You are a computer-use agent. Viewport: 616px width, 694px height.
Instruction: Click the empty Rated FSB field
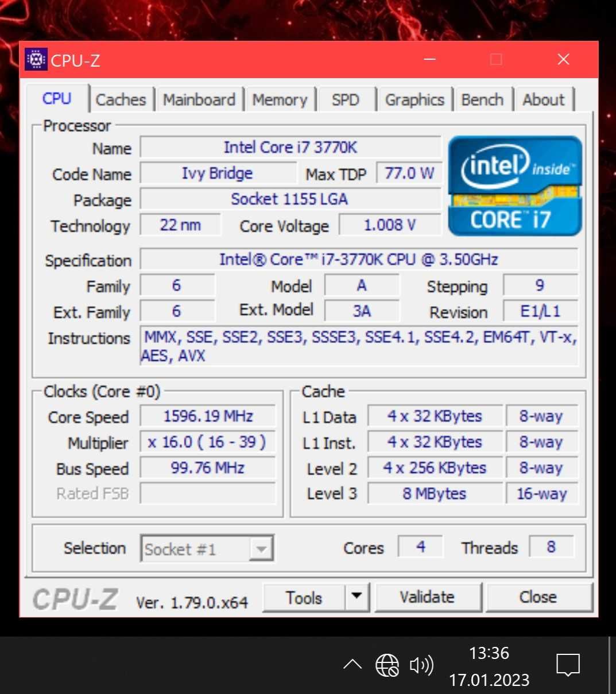click(208, 493)
